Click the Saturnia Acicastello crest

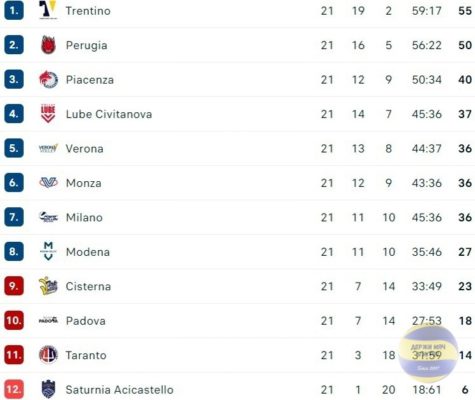pos(48,389)
